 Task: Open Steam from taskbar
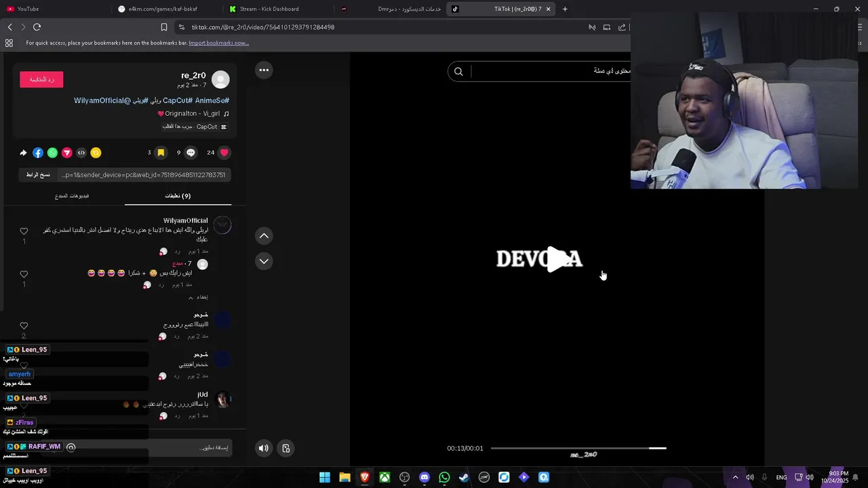pos(464,477)
